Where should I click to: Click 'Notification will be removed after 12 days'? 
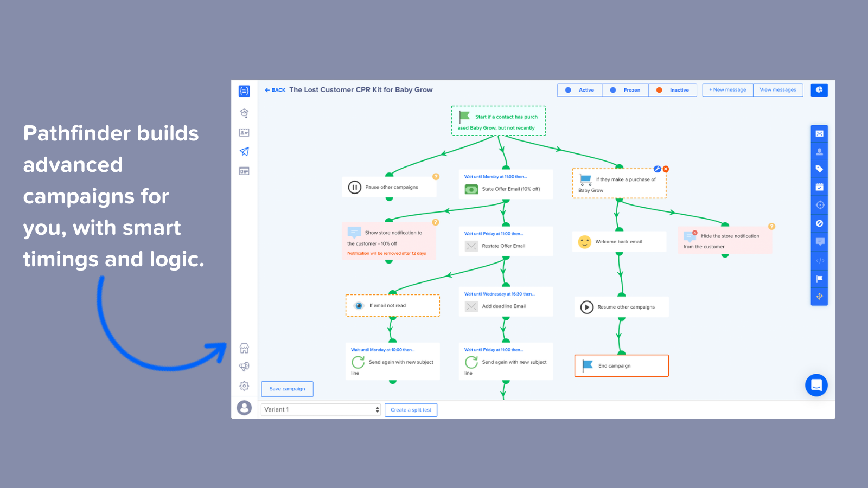(387, 253)
